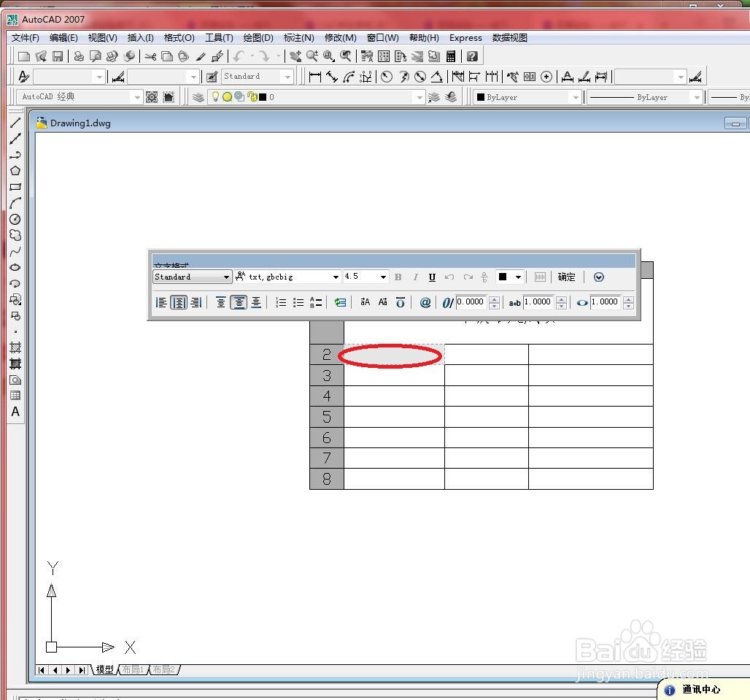Toggle right text alignment
The image size is (750, 700).
[196, 302]
